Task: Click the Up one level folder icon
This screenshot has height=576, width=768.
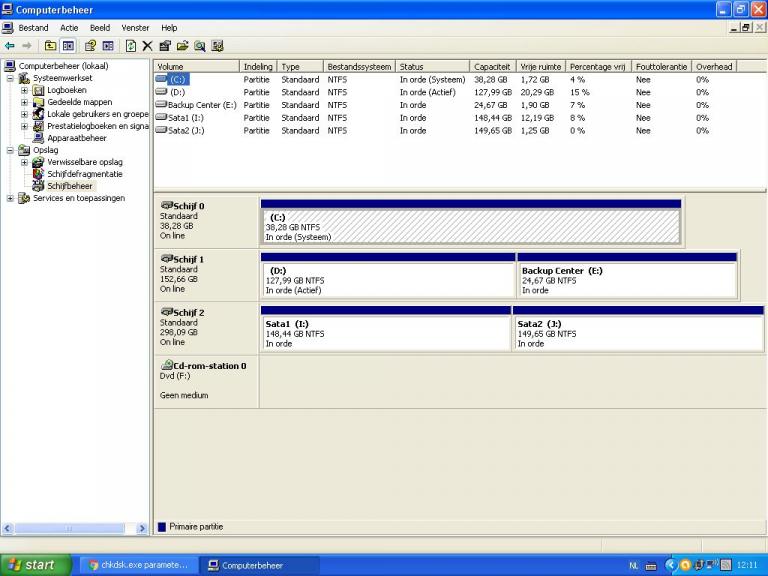Action: point(50,45)
